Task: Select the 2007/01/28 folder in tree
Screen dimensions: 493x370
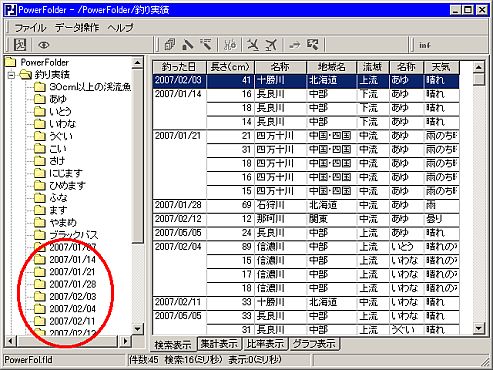Action: click(73, 284)
